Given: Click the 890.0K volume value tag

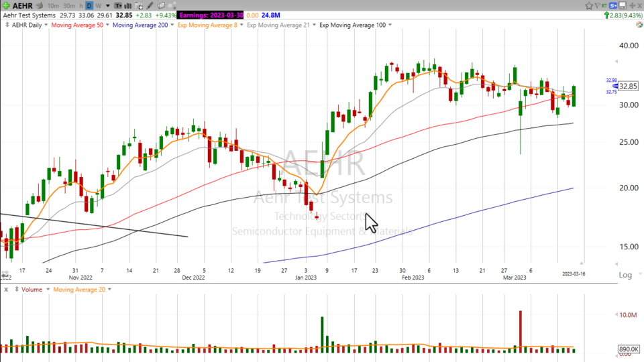Looking at the screenshot, I should click(x=629, y=349).
